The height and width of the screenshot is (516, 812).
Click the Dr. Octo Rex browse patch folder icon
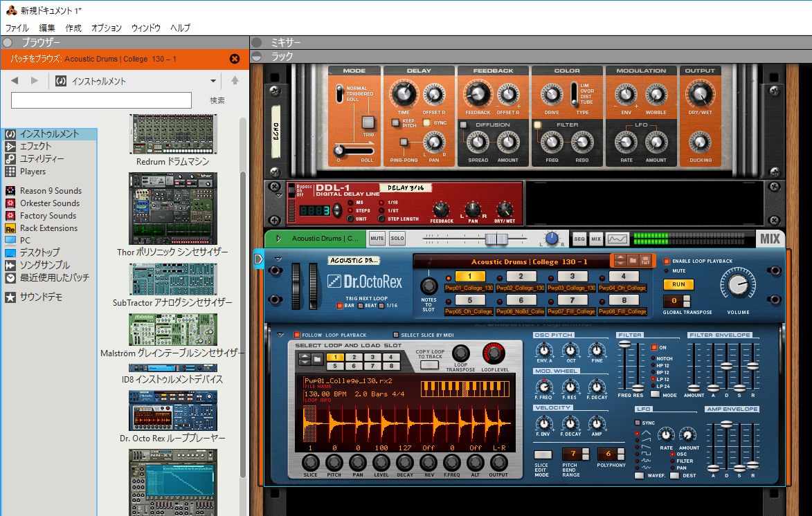(633, 260)
